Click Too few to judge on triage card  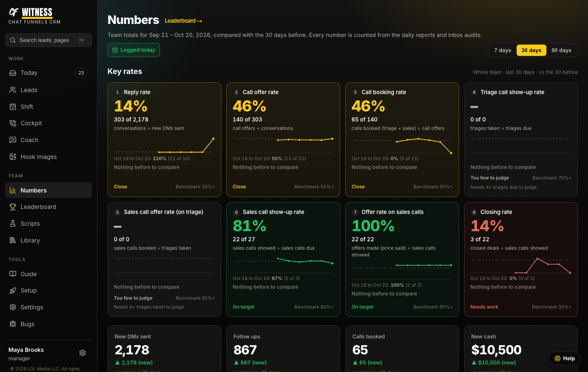tap(490, 178)
